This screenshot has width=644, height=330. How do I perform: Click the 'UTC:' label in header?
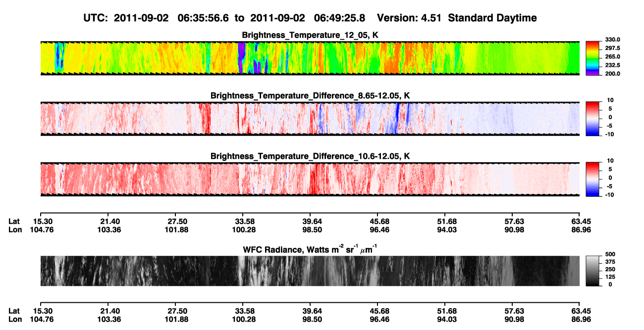click(96, 18)
